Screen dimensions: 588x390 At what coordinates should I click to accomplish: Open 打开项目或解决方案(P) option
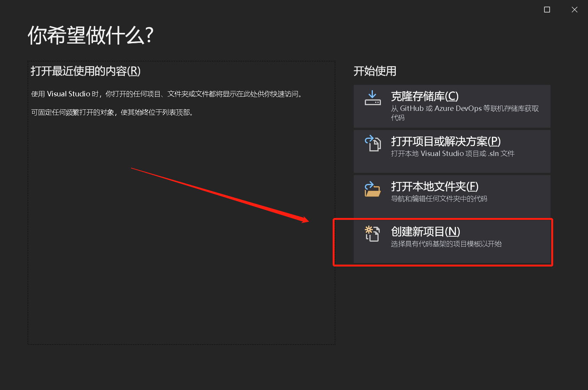click(452, 151)
